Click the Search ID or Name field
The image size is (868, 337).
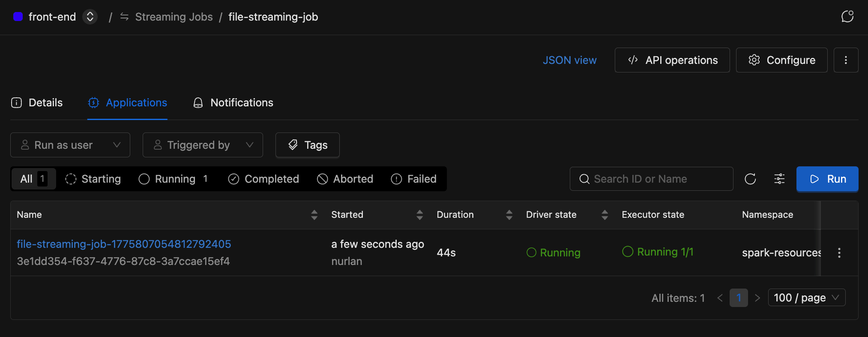651,179
